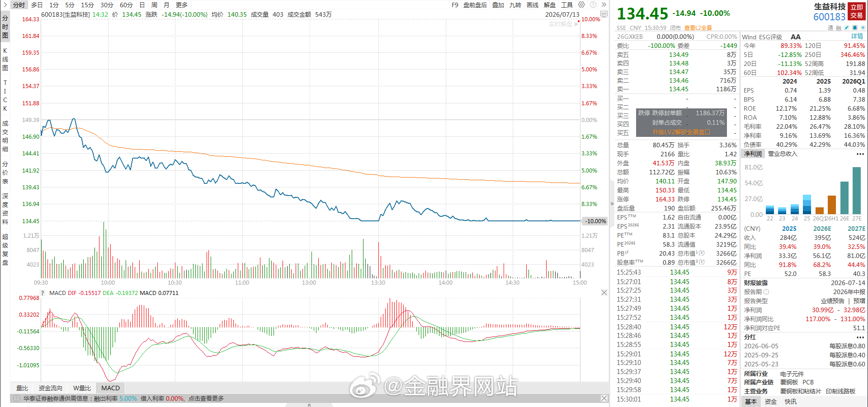The width and height of the screenshot is (868, 407).
Task: Open the 超级复盘 sidebar tab
Action: tap(5, 249)
